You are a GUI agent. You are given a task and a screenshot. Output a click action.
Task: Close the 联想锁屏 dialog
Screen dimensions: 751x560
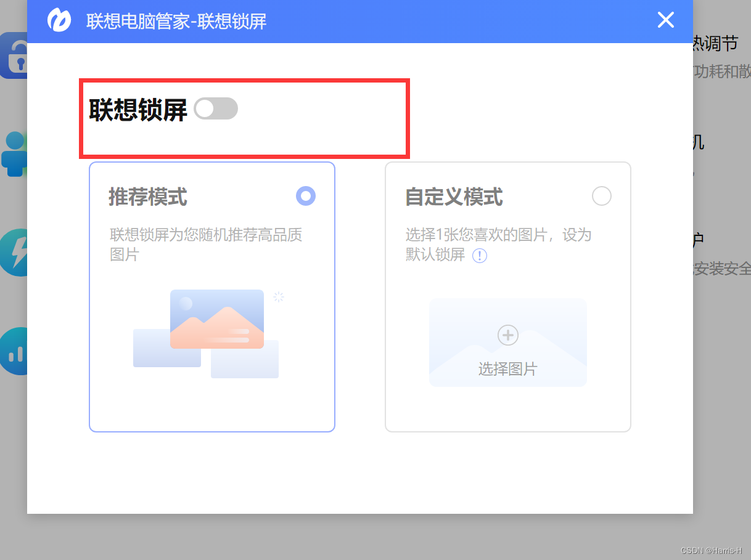666,20
